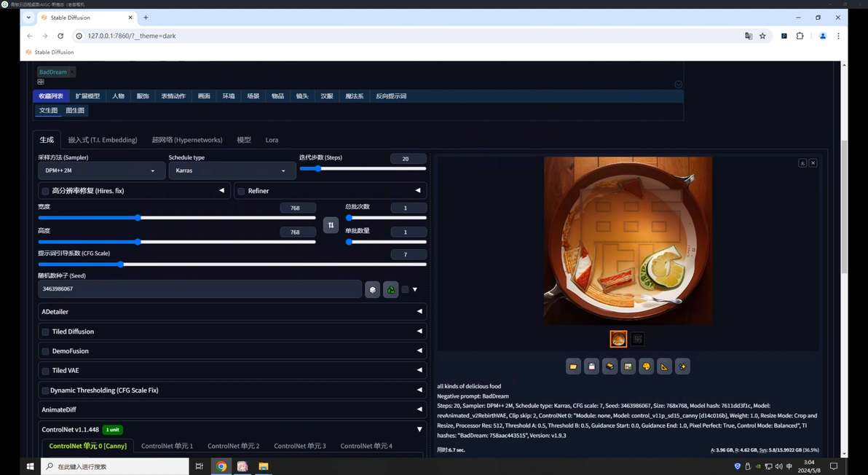This screenshot has width=868, height=475.
Task: Open the browser extensions puzzle icon
Action: coord(800,36)
